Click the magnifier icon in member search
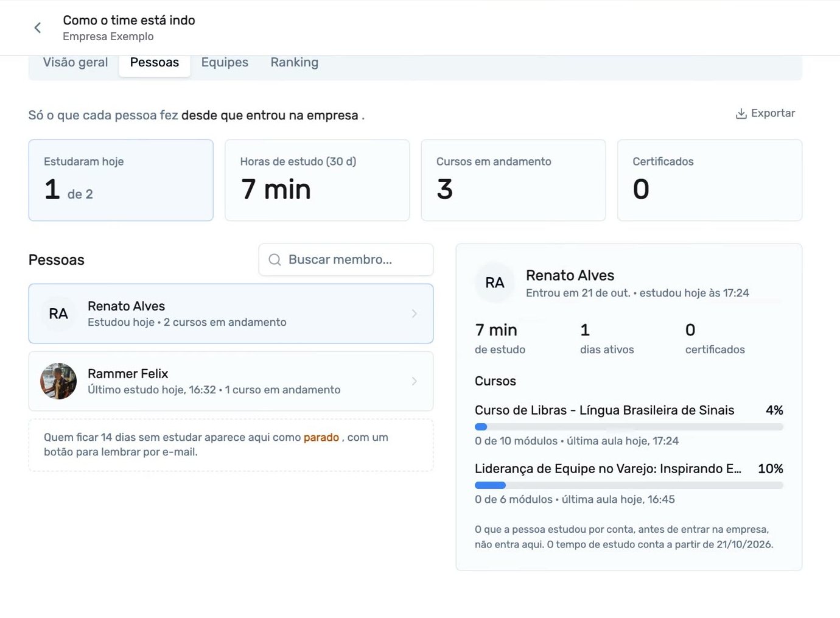840x618 pixels. tap(275, 260)
